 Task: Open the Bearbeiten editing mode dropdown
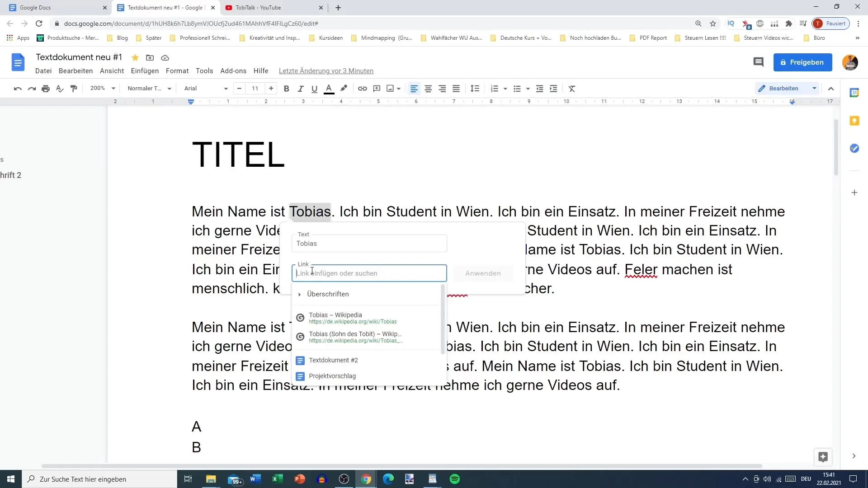[x=787, y=88]
